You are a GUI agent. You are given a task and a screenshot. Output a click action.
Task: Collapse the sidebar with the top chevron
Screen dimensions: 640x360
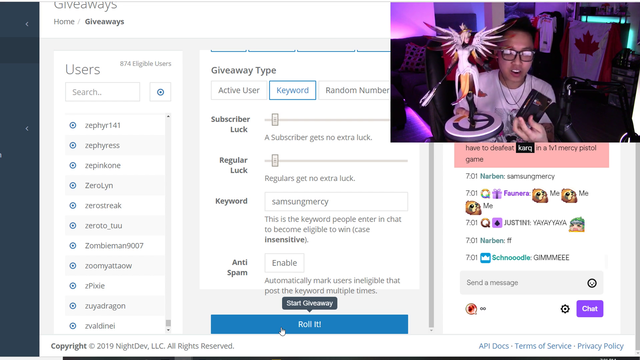coord(27,24)
